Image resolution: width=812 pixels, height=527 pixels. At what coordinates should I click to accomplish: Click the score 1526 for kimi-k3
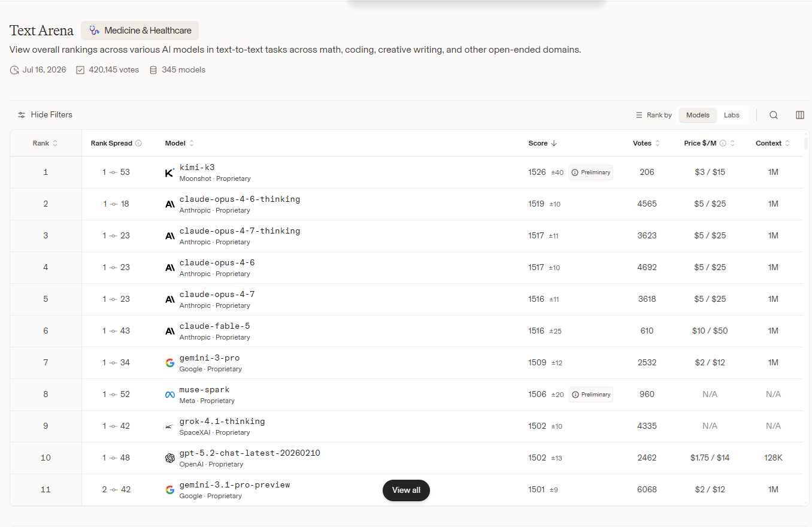pos(537,172)
